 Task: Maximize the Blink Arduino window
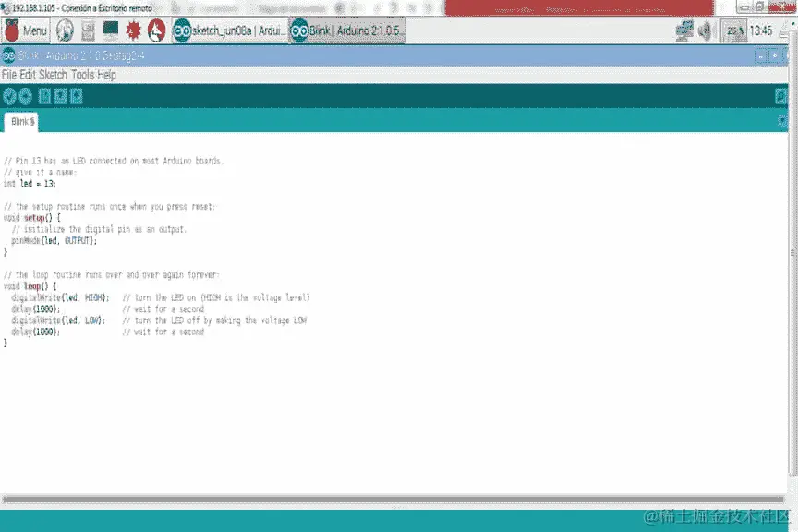pos(774,55)
